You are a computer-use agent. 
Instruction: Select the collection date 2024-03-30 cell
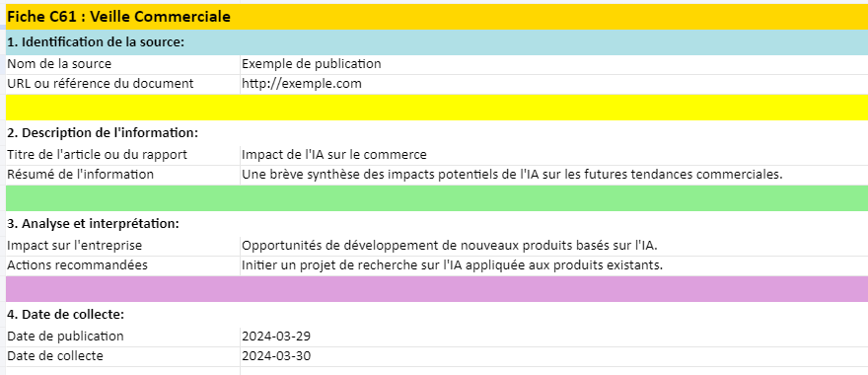(x=554, y=356)
